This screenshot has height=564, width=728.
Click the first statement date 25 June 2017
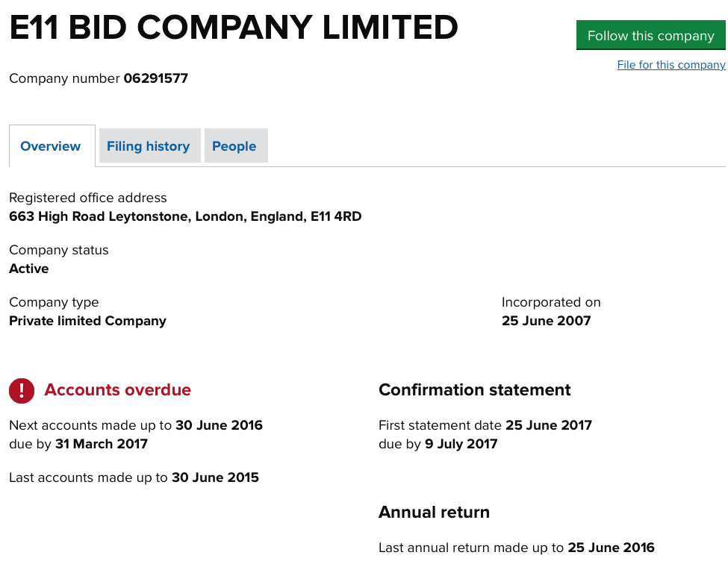(548, 425)
